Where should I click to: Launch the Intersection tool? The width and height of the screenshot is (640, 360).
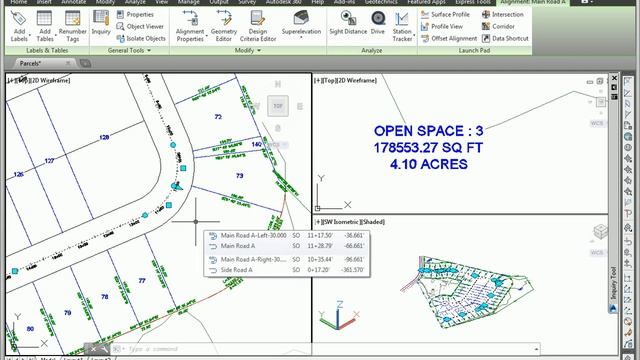click(502, 14)
